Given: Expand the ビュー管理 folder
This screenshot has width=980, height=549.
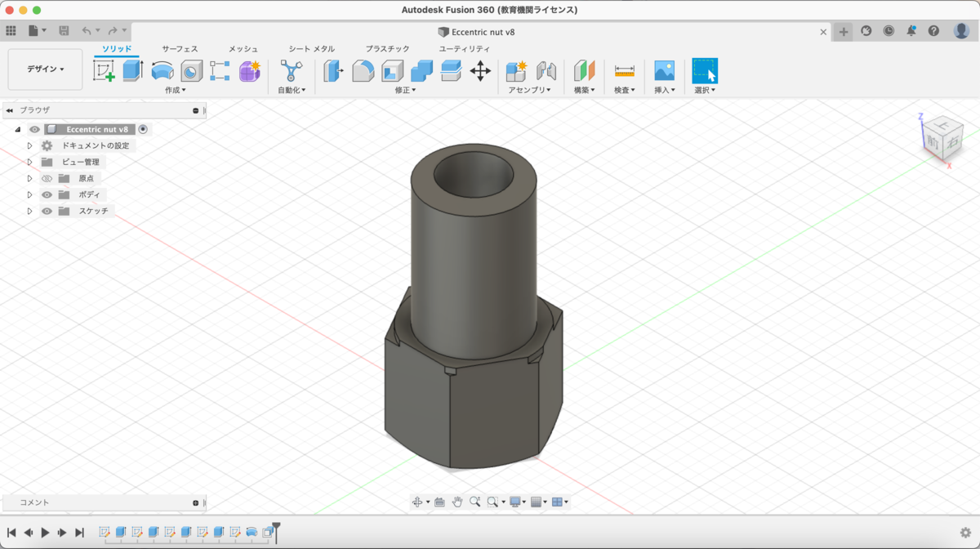Looking at the screenshot, I should point(30,162).
